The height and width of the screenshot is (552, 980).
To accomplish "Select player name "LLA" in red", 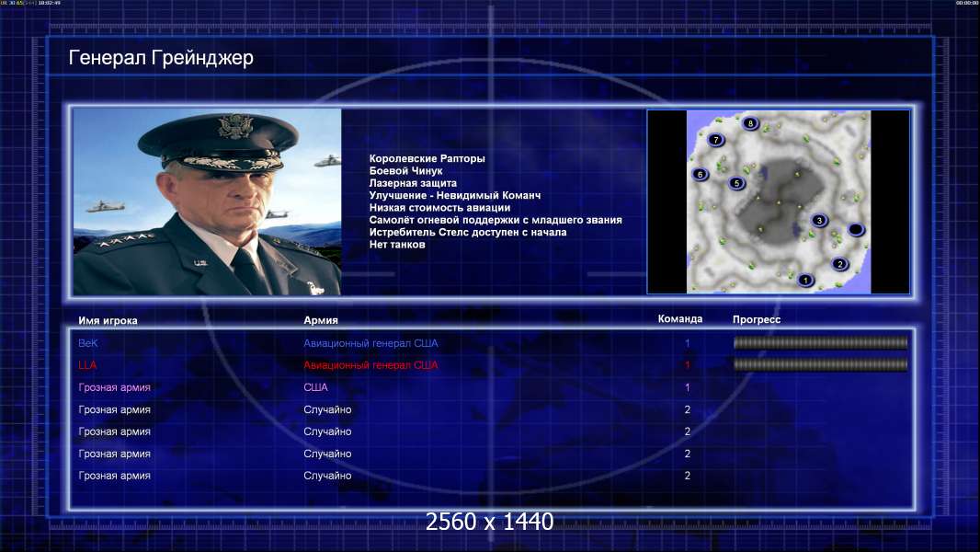I will click(87, 365).
